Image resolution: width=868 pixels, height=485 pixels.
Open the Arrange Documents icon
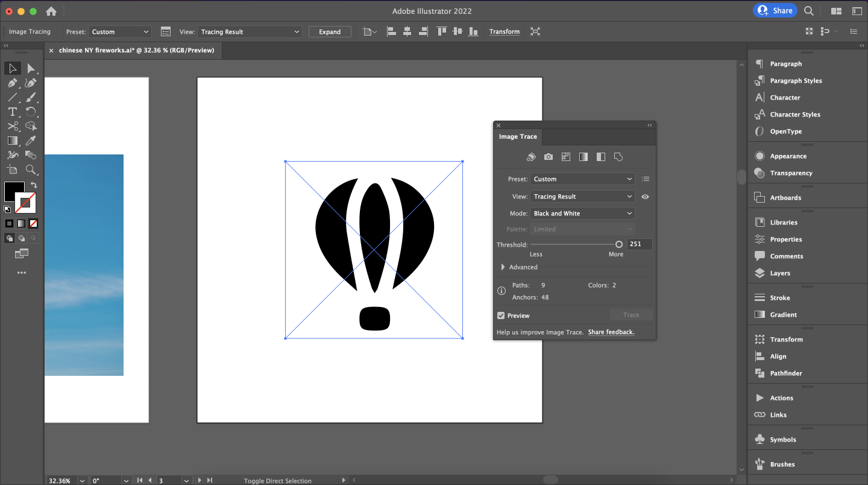click(x=836, y=11)
